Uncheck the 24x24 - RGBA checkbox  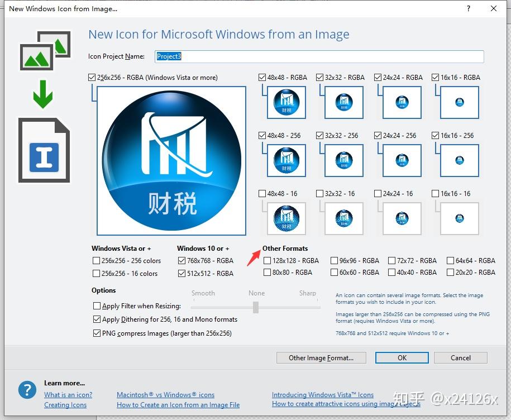click(x=378, y=78)
